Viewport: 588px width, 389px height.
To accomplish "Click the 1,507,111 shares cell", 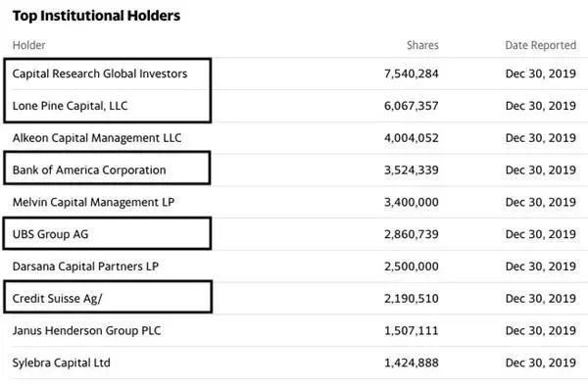I will (x=411, y=331).
